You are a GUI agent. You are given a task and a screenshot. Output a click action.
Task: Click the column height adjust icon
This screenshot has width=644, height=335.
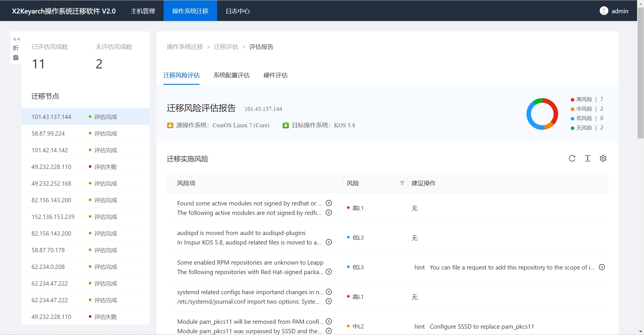[x=587, y=158]
